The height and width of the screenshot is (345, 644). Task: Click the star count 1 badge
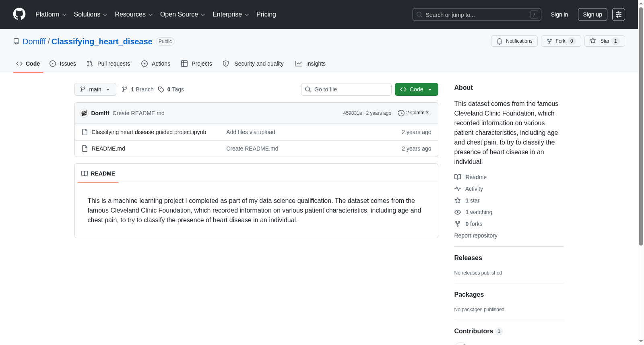coord(615,41)
